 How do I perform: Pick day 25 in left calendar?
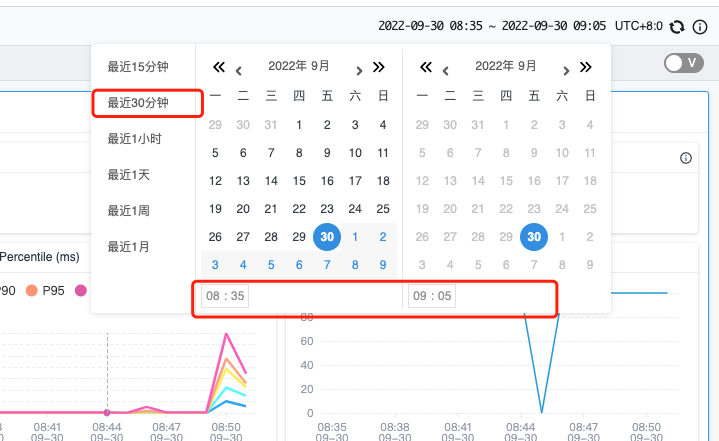click(x=383, y=209)
